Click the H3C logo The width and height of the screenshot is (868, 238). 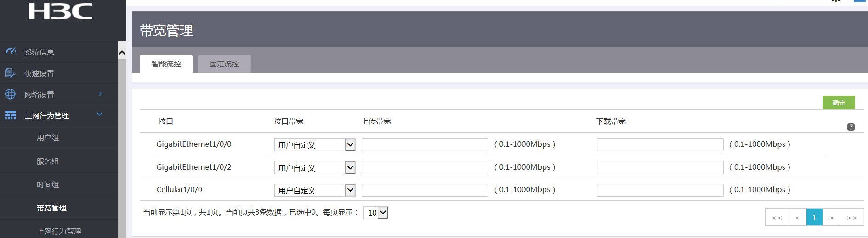[61, 11]
